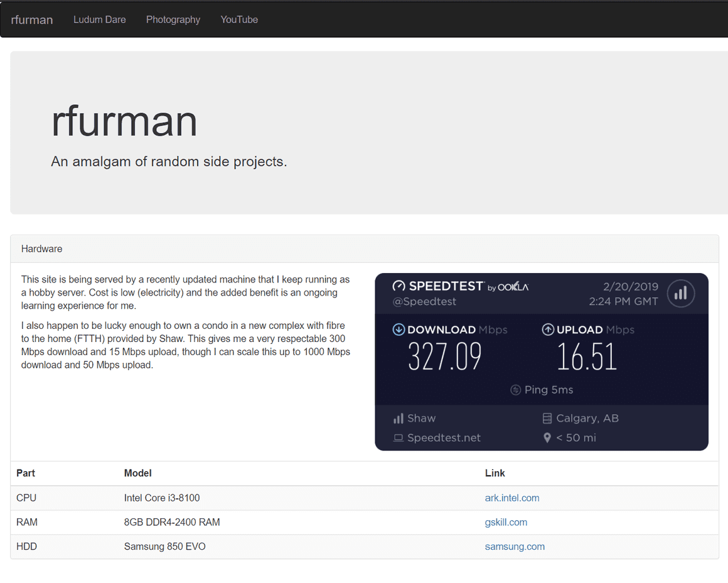Viewport: 728px width, 583px height.
Task: Go to the Photography page
Action: (173, 19)
